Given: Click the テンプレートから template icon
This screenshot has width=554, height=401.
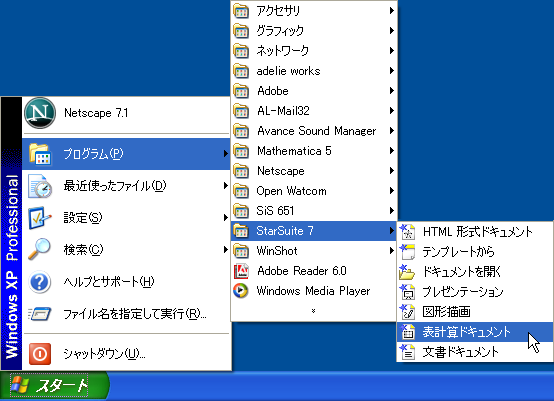Looking at the screenshot, I should point(407,252).
